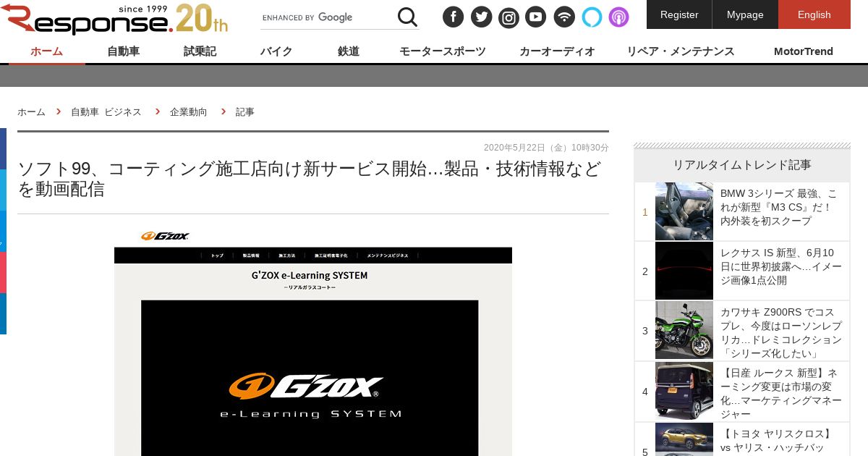Open the purple podcast icon
The height and width of the screenshot is (456, 868).
618,17
